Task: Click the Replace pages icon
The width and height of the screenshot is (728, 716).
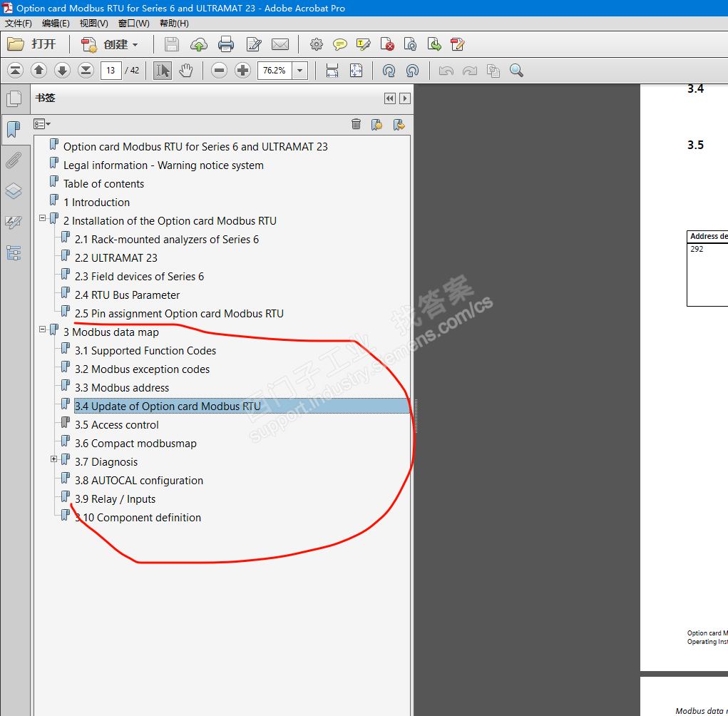Action: 411,45
